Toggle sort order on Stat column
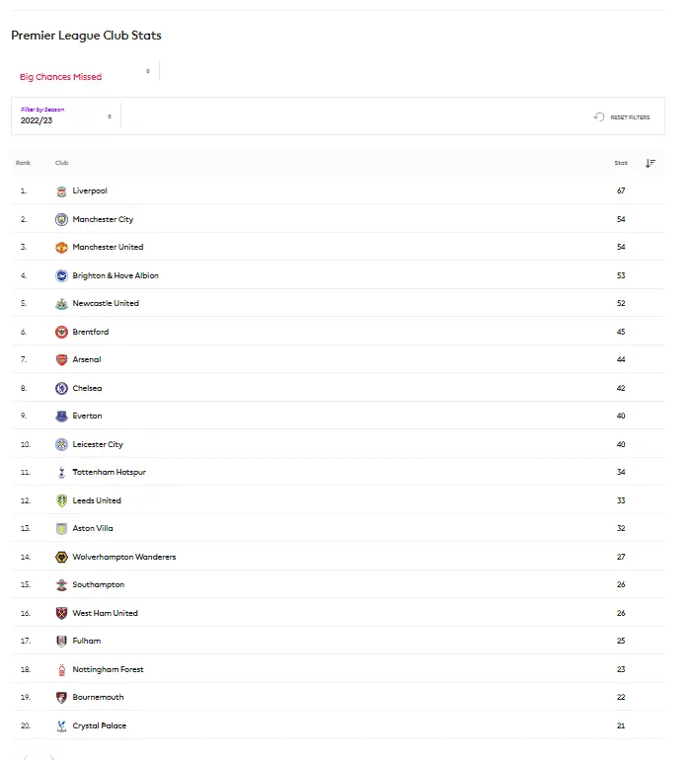This screenshot has height=760, width=700. pos(650,163)
